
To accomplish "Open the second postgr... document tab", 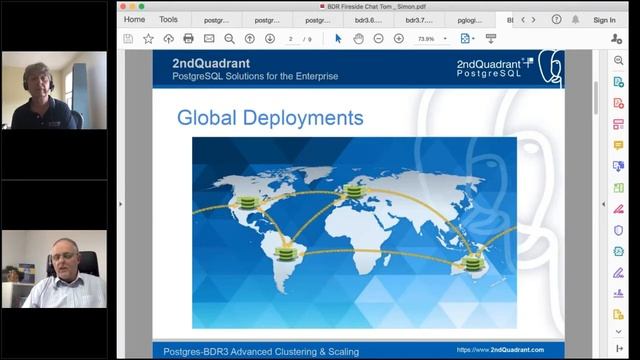I will tap(267, 20).
